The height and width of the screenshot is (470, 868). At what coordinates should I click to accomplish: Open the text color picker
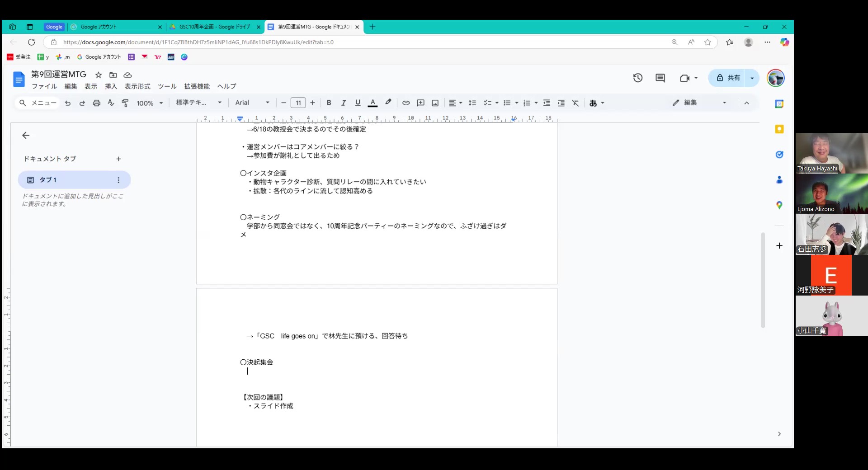click(x=373, y=103)
